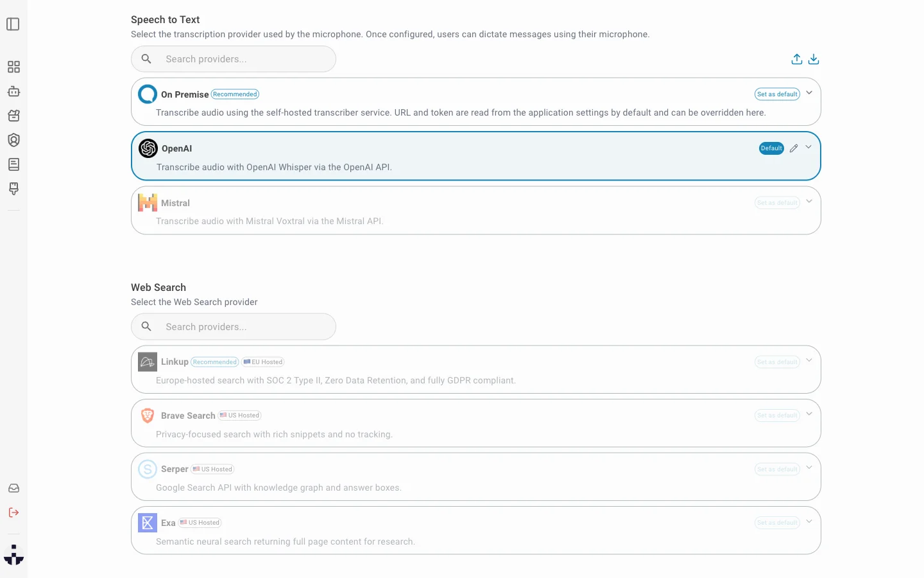924x578 pixels.
Task: Click 'Transcribe audio with OpenAI Whisper' description
Action: pos(274,167)
